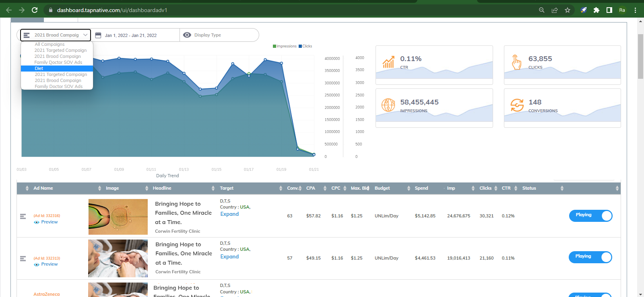
Task: Click the browser forward arrow
Action: pos(22,10)
